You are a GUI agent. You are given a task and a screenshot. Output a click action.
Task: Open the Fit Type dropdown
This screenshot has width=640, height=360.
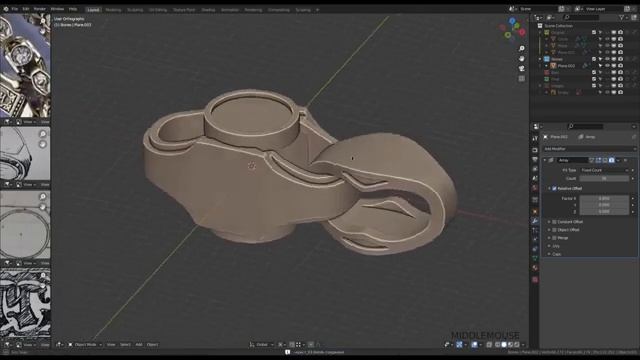(604, 170)
